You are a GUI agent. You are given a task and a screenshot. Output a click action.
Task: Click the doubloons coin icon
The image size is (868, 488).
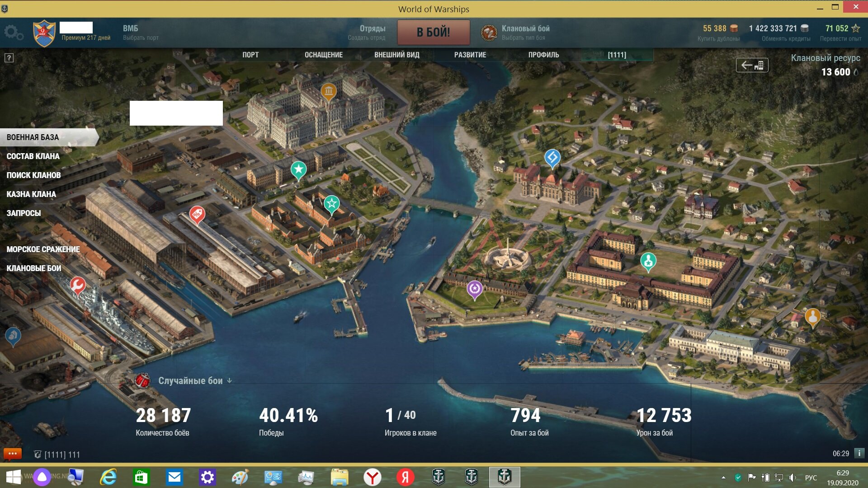[x=734, y=28]
